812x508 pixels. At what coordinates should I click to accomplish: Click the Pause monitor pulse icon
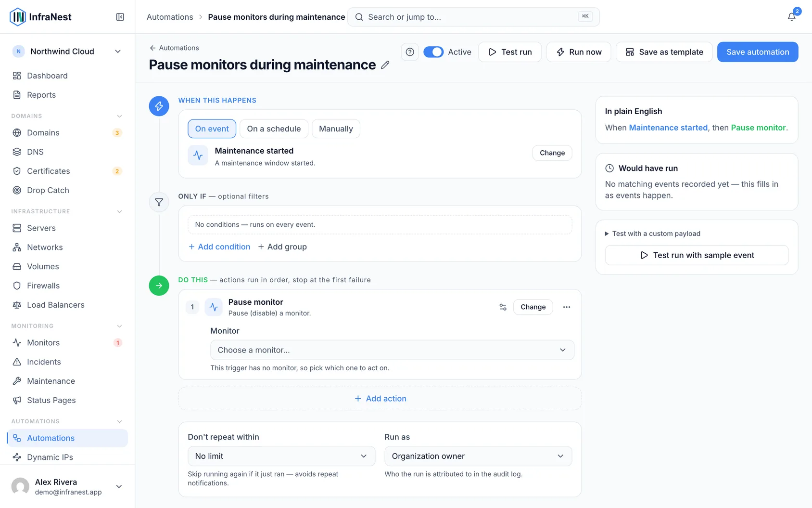[214, 307]
